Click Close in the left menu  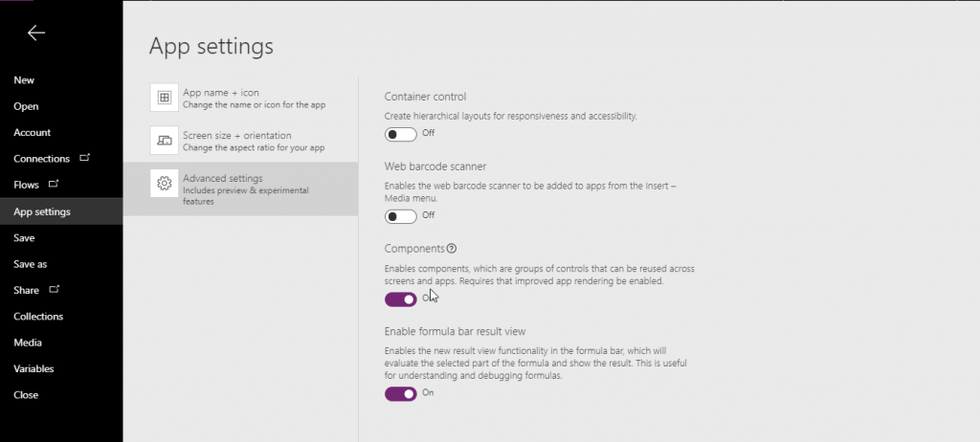point(26,395)
